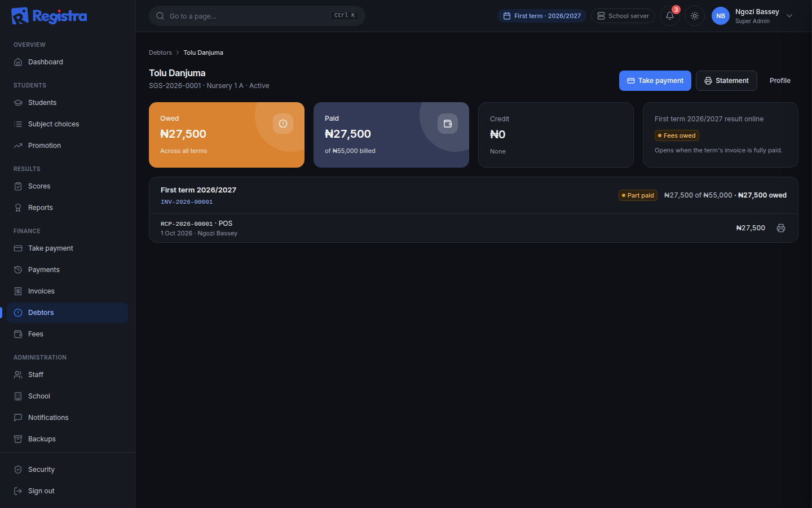This screenshot has height=508, width=812.
Task: Click the Backups archive icon
Action: tap(18, 439)
